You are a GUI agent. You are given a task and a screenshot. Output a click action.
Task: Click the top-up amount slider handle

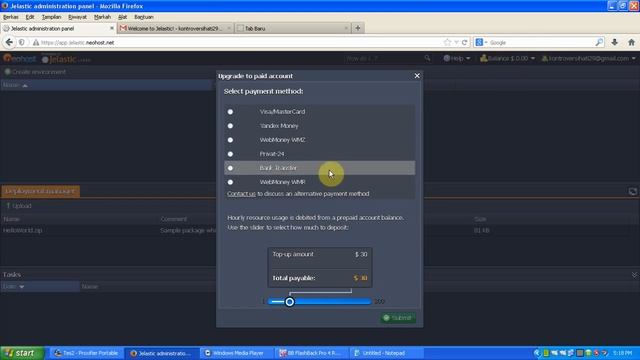click(289, 302)
